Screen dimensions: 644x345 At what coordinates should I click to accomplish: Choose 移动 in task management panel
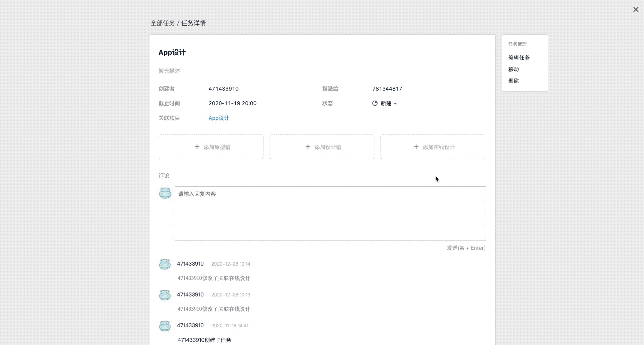(513, 69)
